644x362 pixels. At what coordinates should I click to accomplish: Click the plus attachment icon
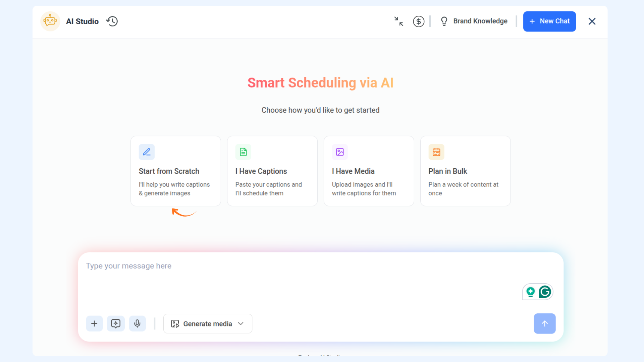click(94, 323)
